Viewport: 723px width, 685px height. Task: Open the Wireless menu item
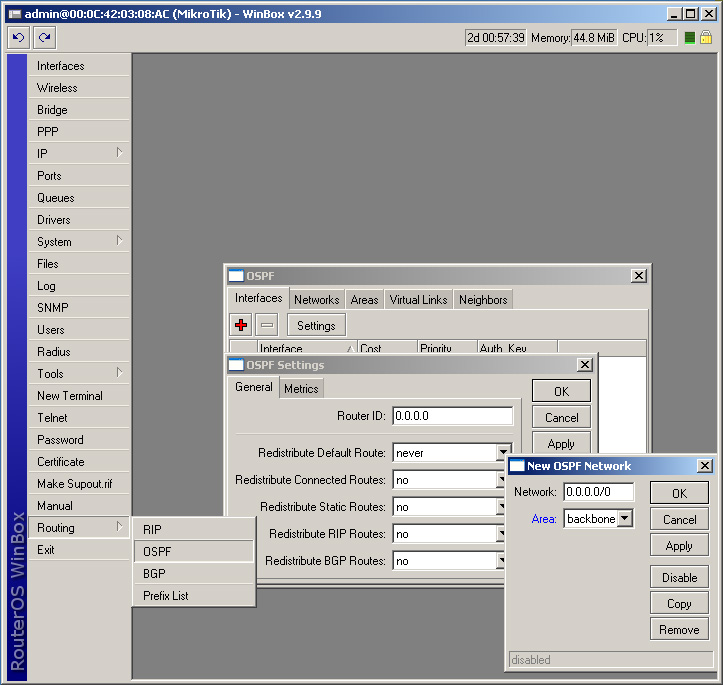pos(57,88)
